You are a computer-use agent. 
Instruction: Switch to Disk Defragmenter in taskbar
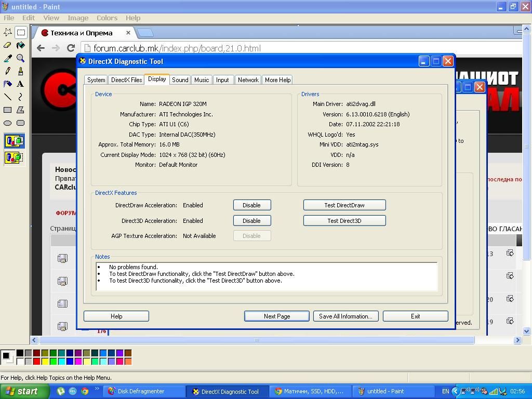[144, 392]
